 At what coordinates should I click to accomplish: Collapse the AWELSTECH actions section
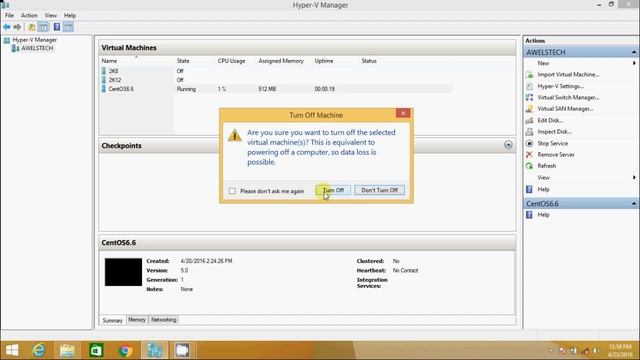(634, 52)
